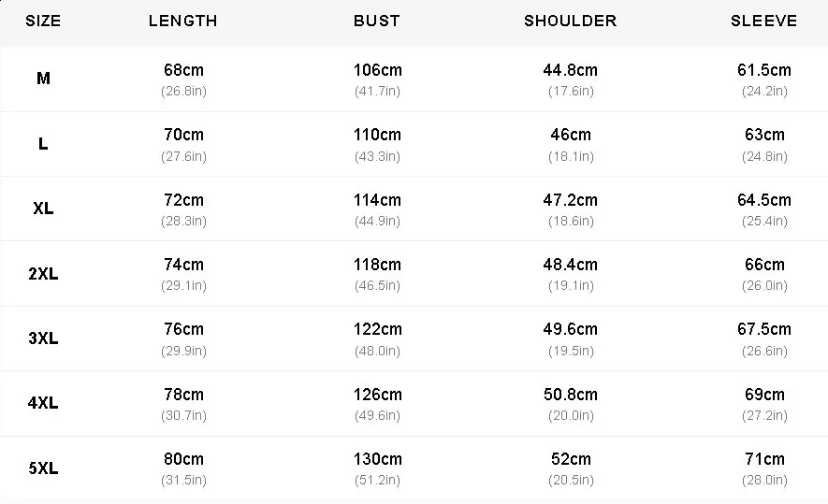Click the 52cm shoulder value for 5XL

[x=570, y=459]
